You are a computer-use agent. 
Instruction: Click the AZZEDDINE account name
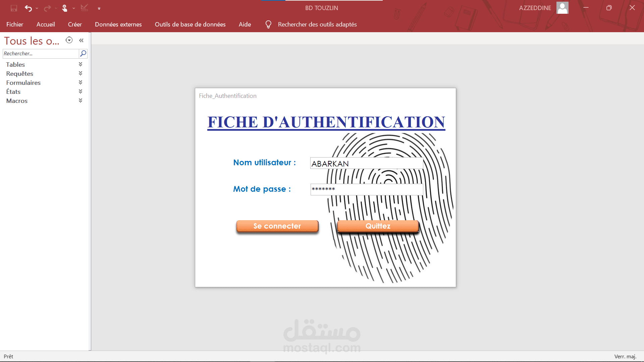535,8
